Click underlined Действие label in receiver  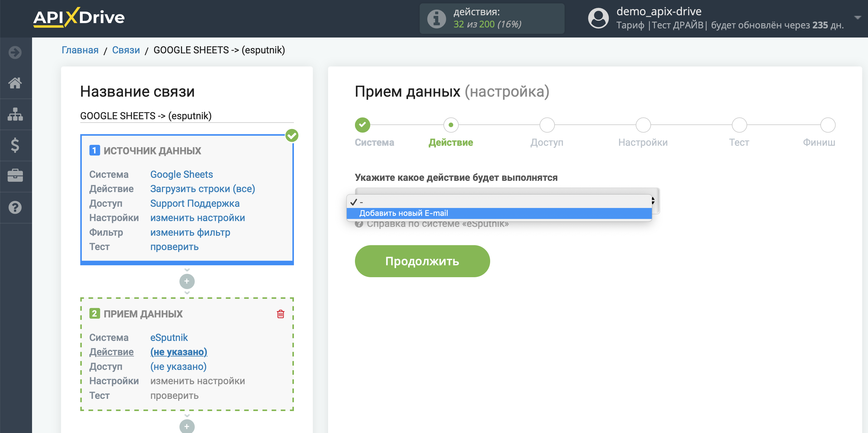(111, 352)
